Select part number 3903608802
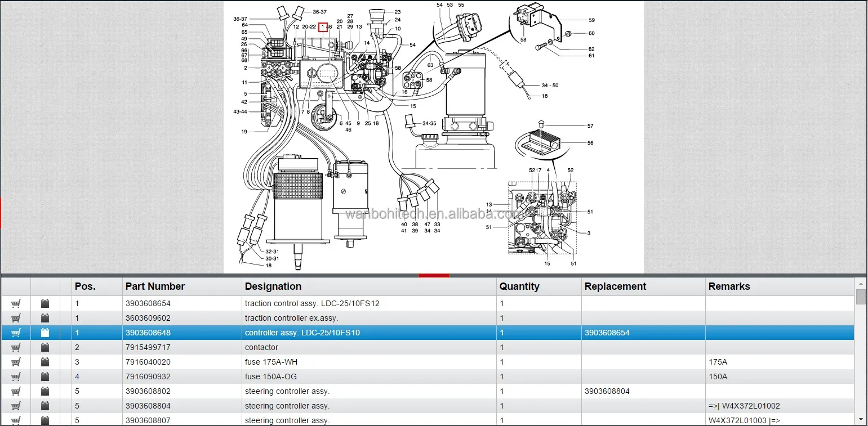The image size is (868, 426). (148, 391)
